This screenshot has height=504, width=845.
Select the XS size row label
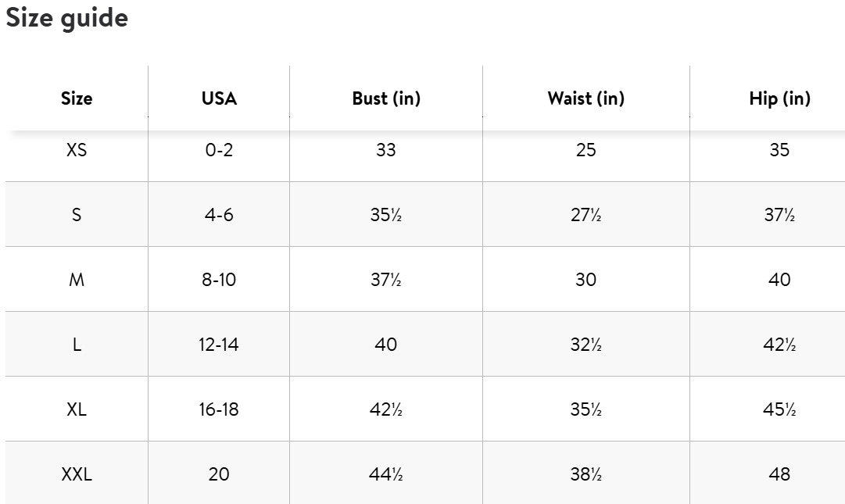point(77,150)
